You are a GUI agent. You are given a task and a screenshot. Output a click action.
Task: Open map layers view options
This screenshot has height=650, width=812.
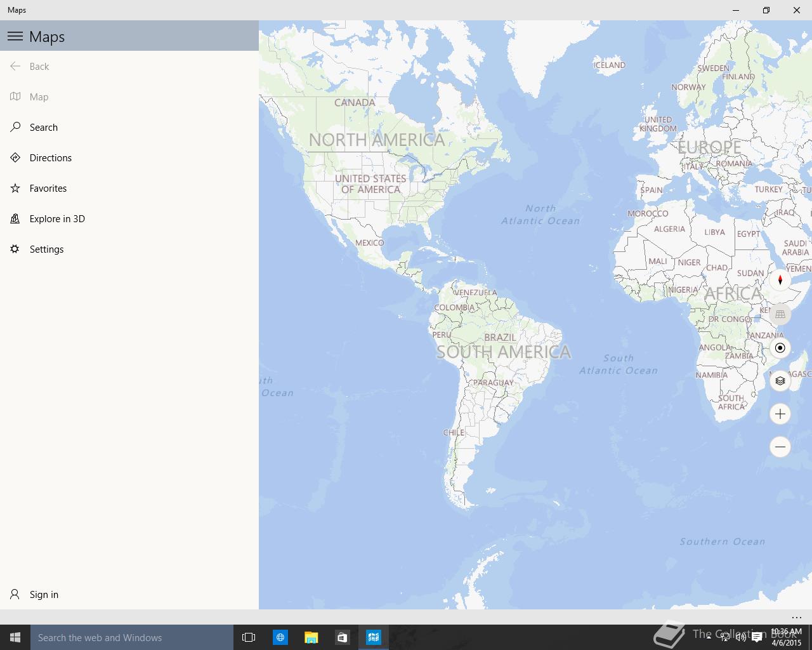tap(780, 381)
